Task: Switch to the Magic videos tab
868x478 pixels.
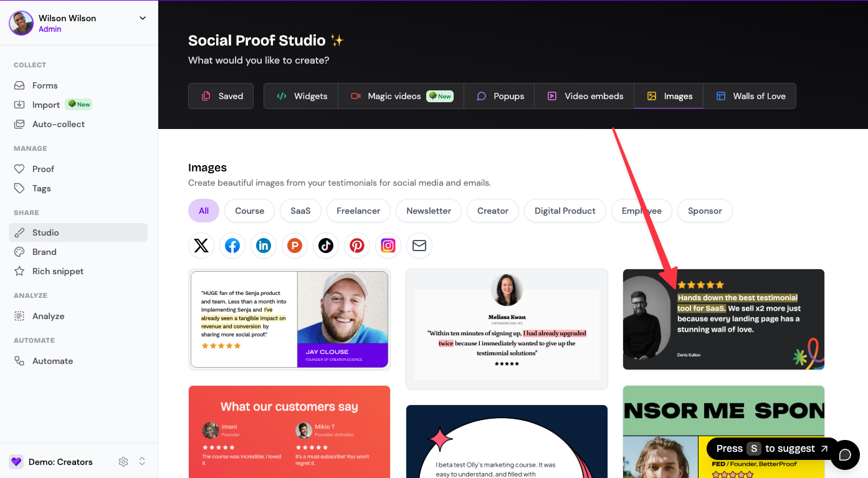Action: pyautogui.click(x=401, y=96)
